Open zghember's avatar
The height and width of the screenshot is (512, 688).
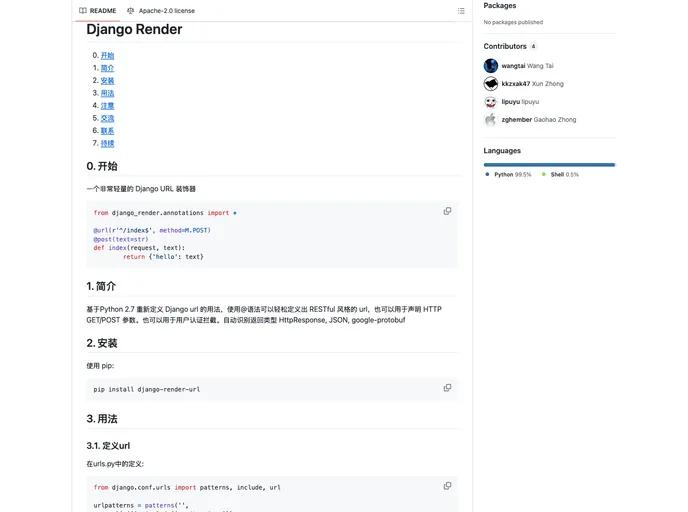(x=491, y=119)
